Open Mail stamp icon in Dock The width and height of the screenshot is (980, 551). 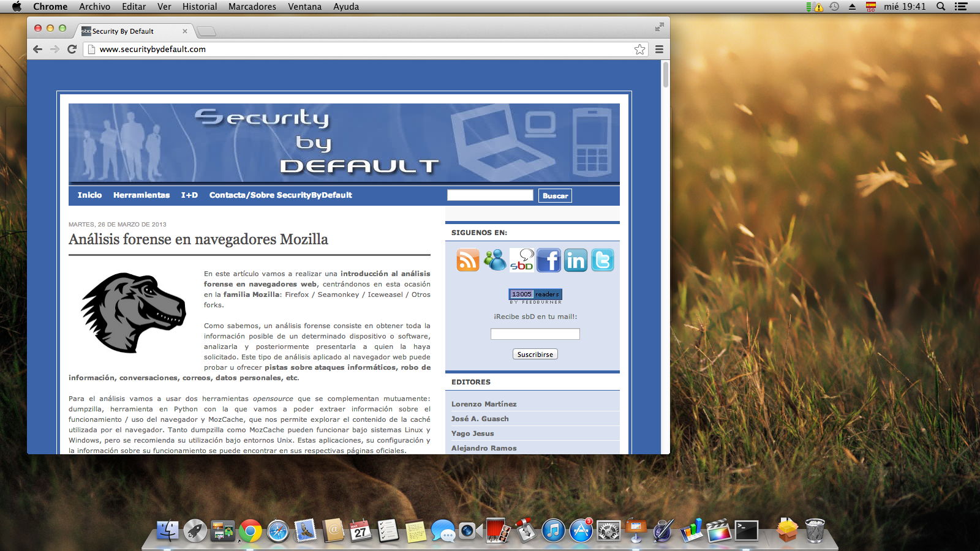[x=305, y=531]
